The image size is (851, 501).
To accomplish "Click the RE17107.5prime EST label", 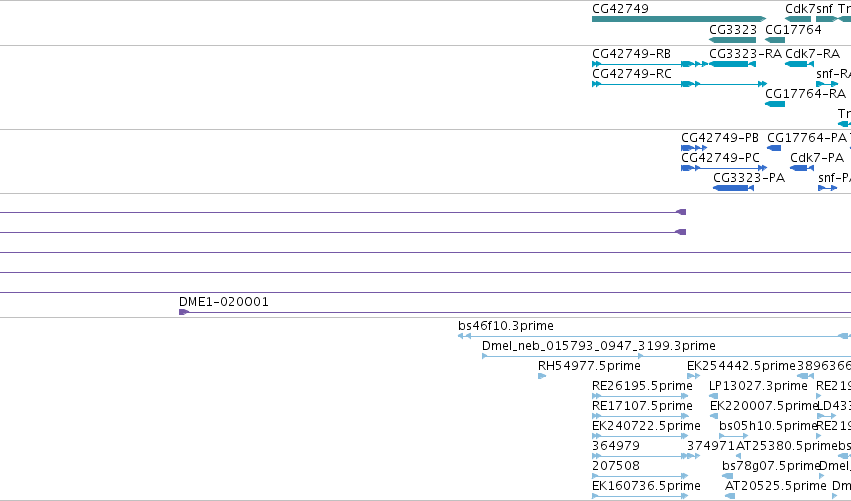I will (642, 406).
